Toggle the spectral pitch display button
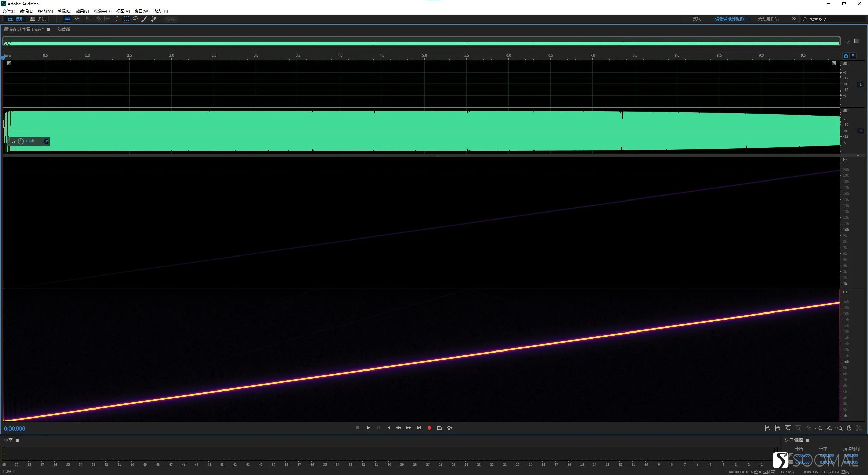The height and width of the screenshot is (475, 868). [x=76, y=19]
